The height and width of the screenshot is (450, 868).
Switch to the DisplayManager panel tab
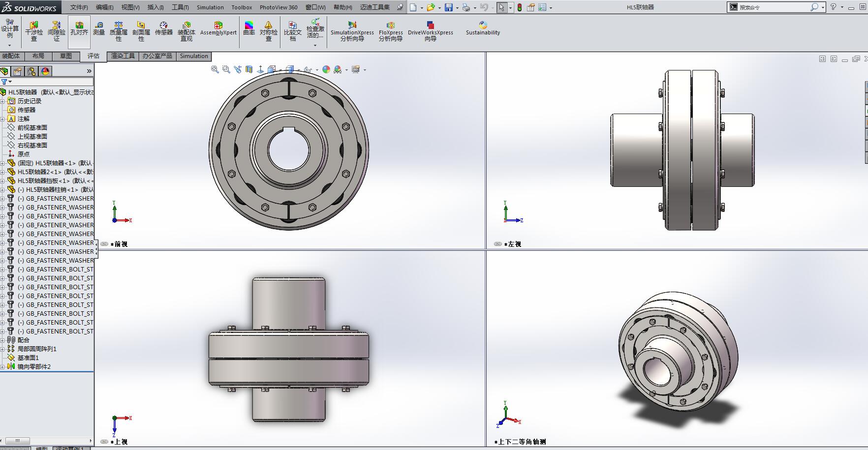pyautogui.click(x=45, y=71)
